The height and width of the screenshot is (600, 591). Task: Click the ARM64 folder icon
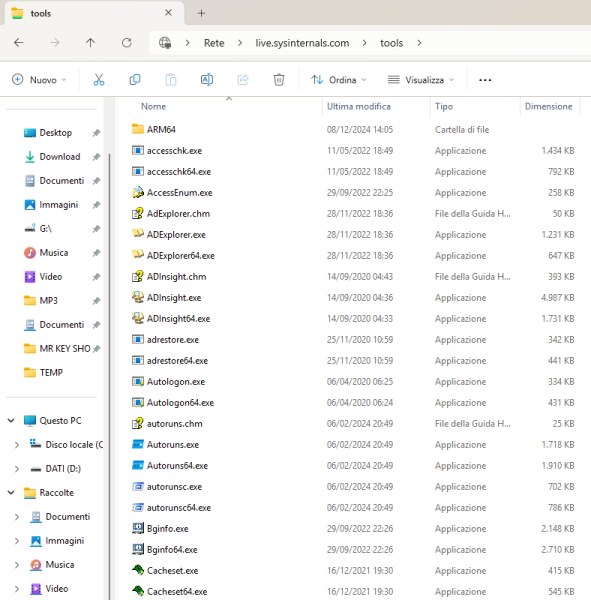click(x=138, y=129)
